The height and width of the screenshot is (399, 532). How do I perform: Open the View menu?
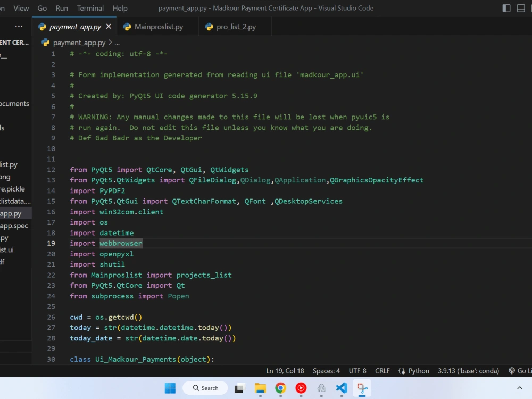(21, 8)
